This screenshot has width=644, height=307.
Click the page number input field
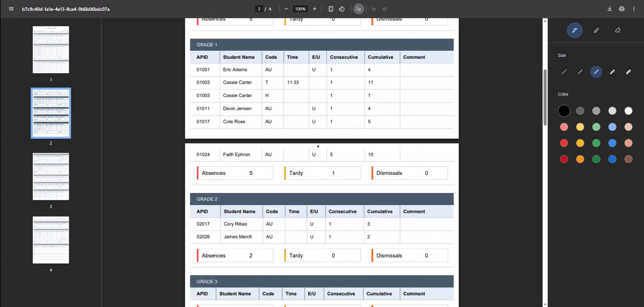tap(258, 9)
